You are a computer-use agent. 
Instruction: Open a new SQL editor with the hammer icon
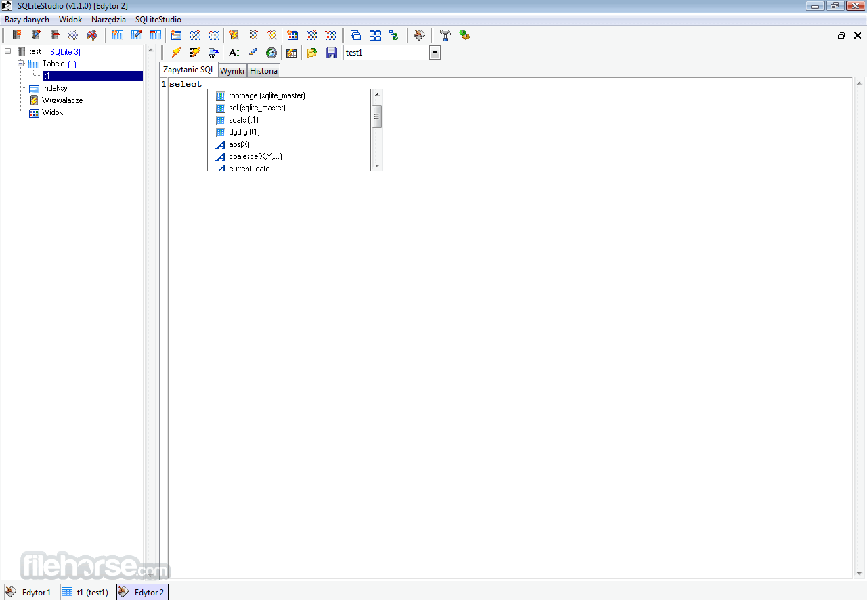[x=445, y=35]
